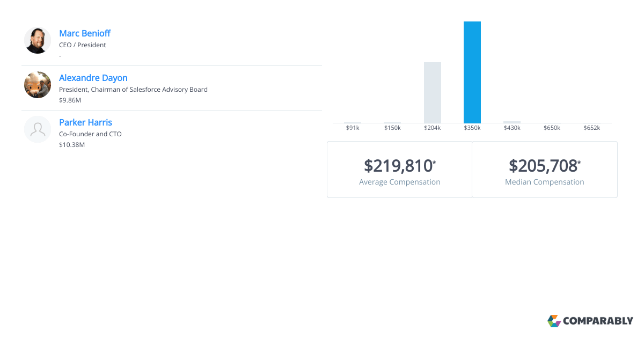Select the highlighted blue $350k bar
The width and height of the screenshot is (644, 338).
click(x=472, y=72)
